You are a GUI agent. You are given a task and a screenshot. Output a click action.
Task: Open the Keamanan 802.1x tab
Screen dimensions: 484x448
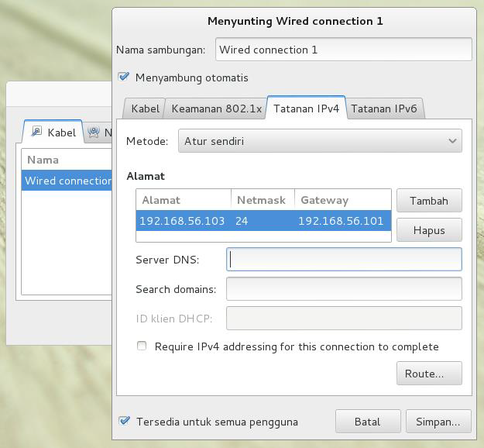(x=216, y=109)
